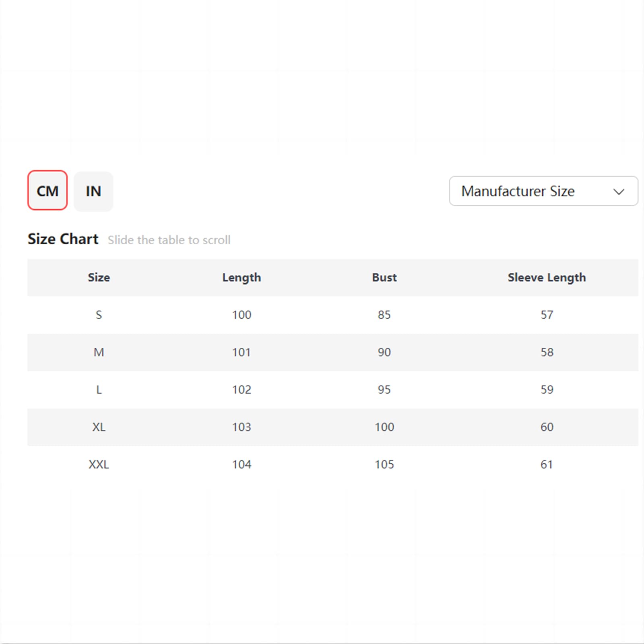This screenshot has height=644, width=644.
Task: Click the Size column header
Action: (x=99, y=277)
